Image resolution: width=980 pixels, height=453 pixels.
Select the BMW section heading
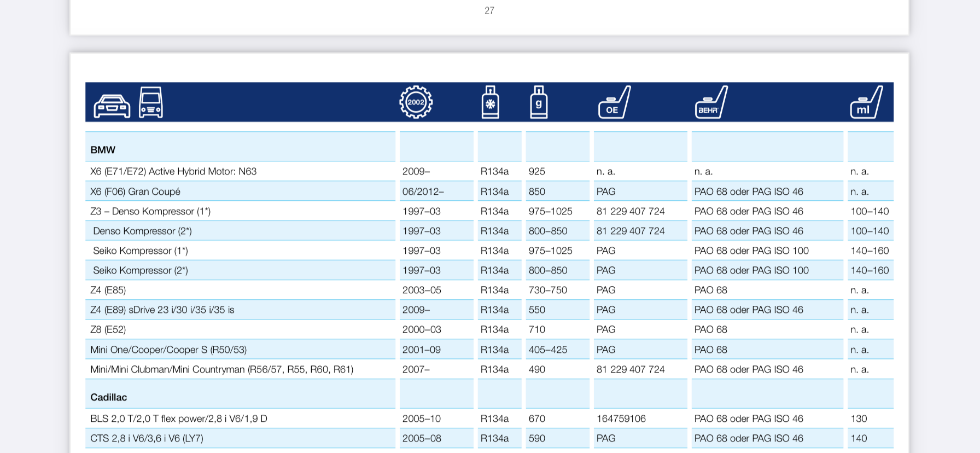[x=103, y=150]
